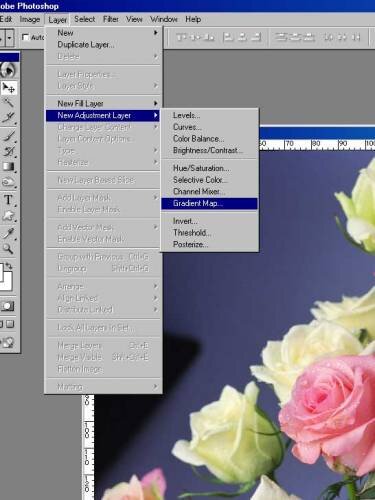Align vertical centers icon in options bar

coord(195,37)
